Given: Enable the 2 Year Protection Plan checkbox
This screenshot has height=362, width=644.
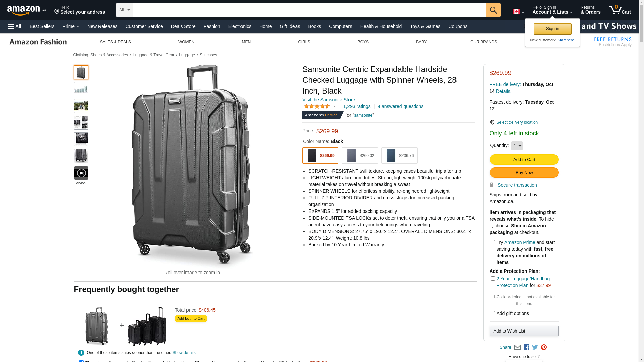Looking at the screenshot, I should click(493, 279).
